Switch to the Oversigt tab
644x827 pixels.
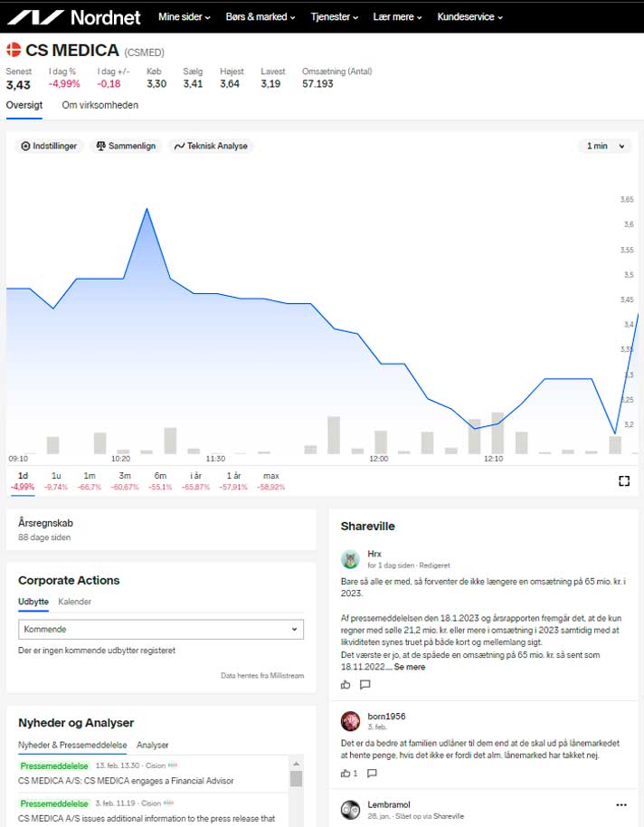24,105
